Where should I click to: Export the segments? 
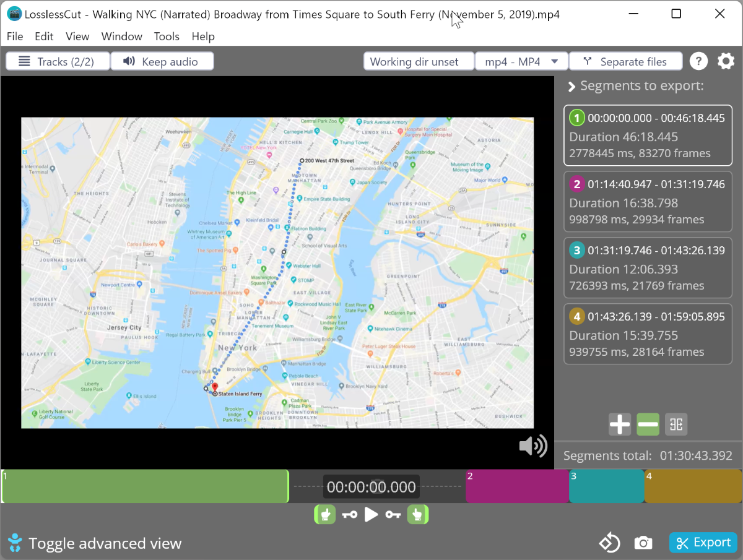[x=703, y=543]
